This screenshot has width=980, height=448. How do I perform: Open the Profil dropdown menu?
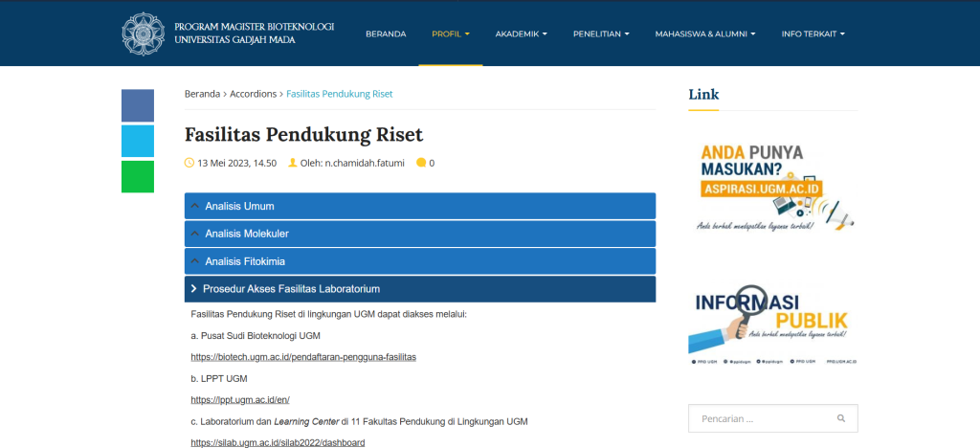[x=450, y=34]
